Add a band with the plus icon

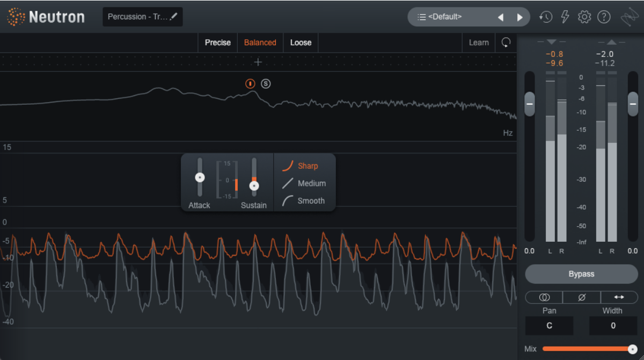258,62
